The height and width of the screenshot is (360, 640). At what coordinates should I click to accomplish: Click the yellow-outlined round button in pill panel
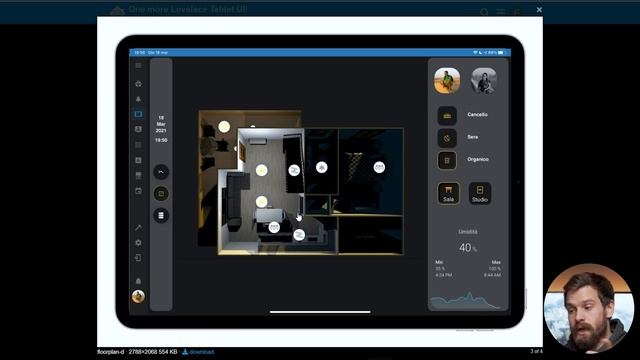161,194
